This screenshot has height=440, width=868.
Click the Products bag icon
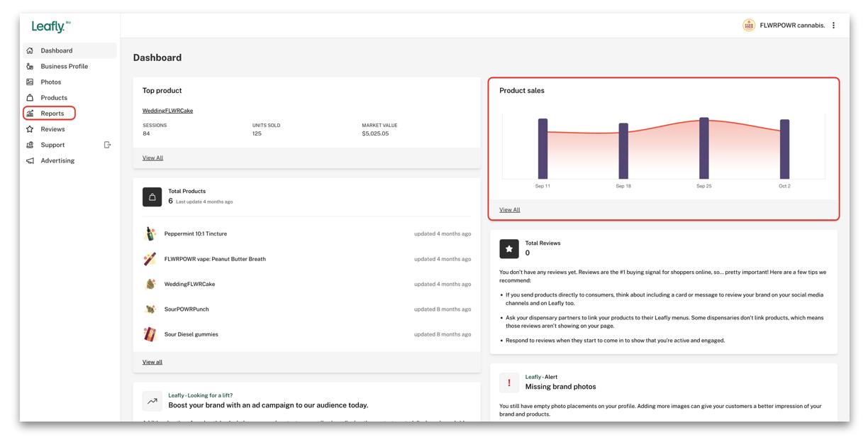click(x=30, y=97)
